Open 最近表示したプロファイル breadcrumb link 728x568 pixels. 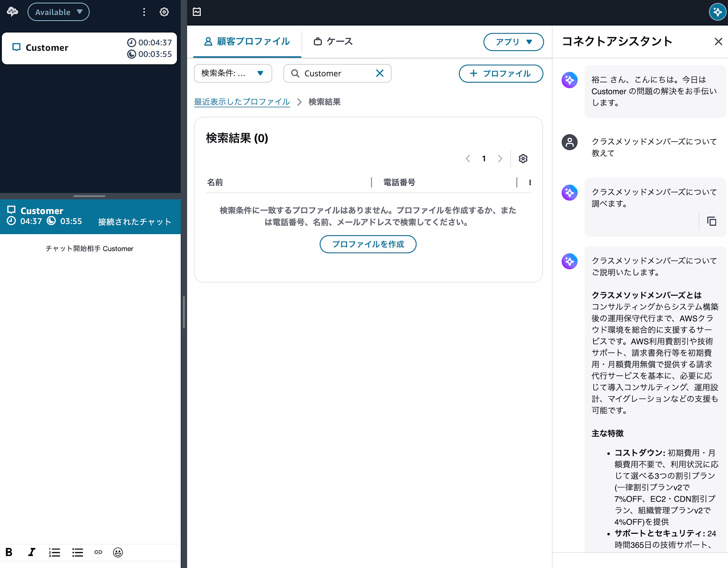point(242,102)
